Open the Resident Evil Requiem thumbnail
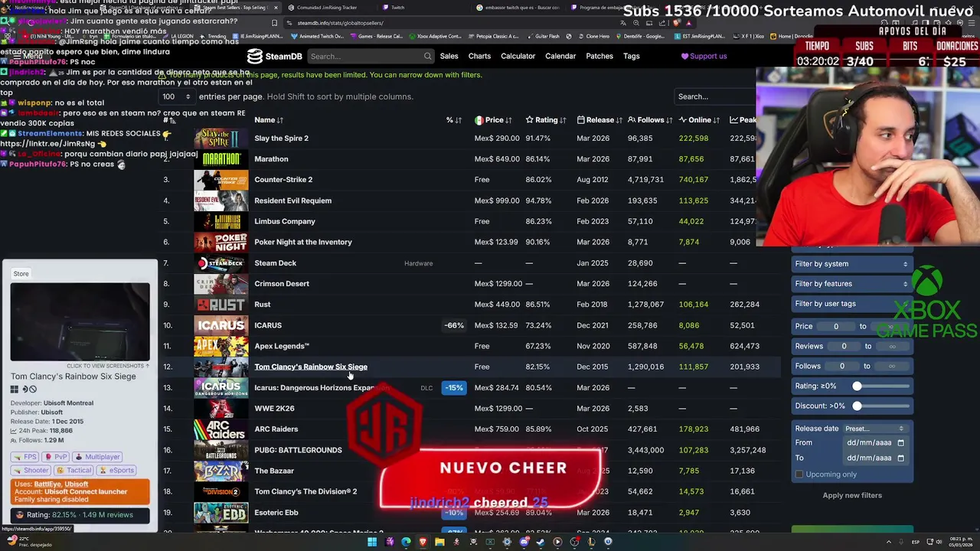Viewport: 980px width, 551px height. coord(221,201)
